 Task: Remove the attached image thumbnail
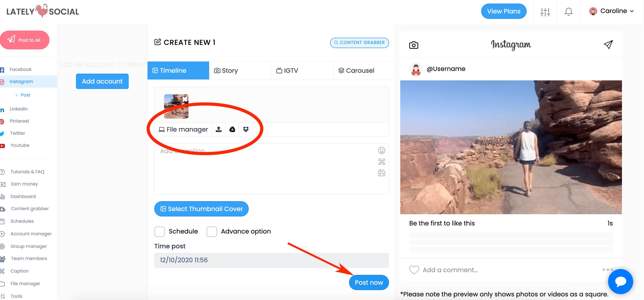coord(185,99)
